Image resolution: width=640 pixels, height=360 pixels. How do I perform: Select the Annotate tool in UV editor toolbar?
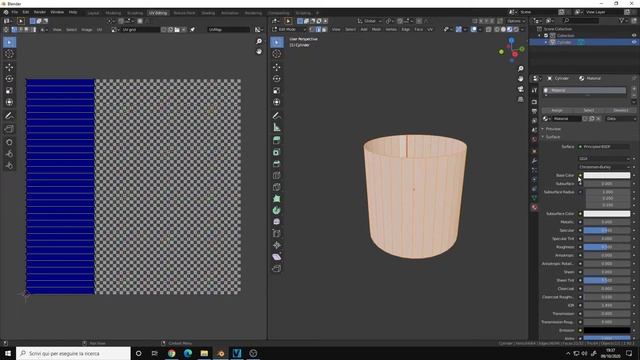click(9, 116)
